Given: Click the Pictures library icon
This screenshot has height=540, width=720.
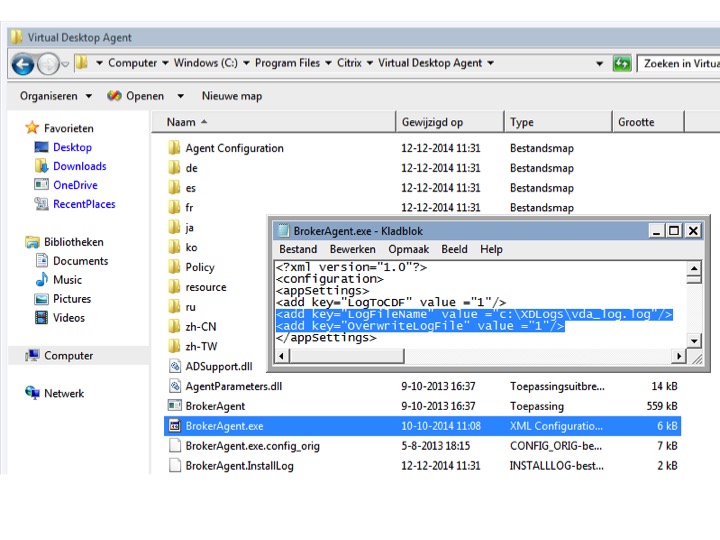Looking at the screenshot, I should pos(42,299).
